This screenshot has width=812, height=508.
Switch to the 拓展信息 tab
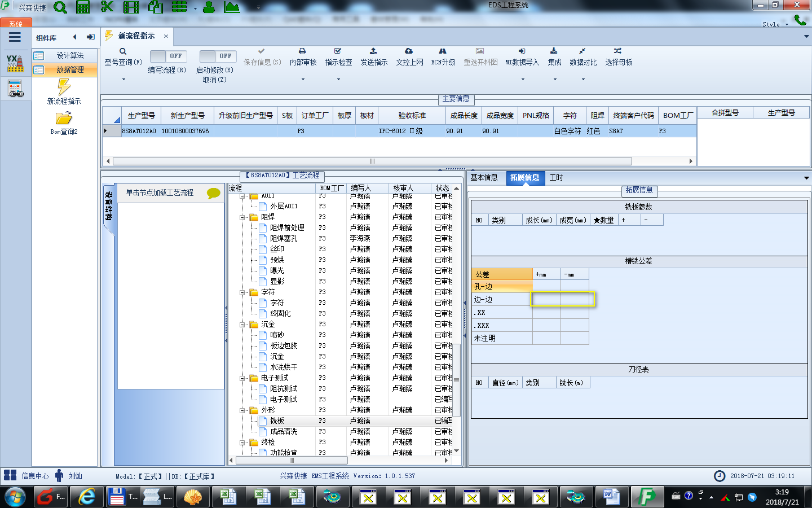click(x=525, y=177)
